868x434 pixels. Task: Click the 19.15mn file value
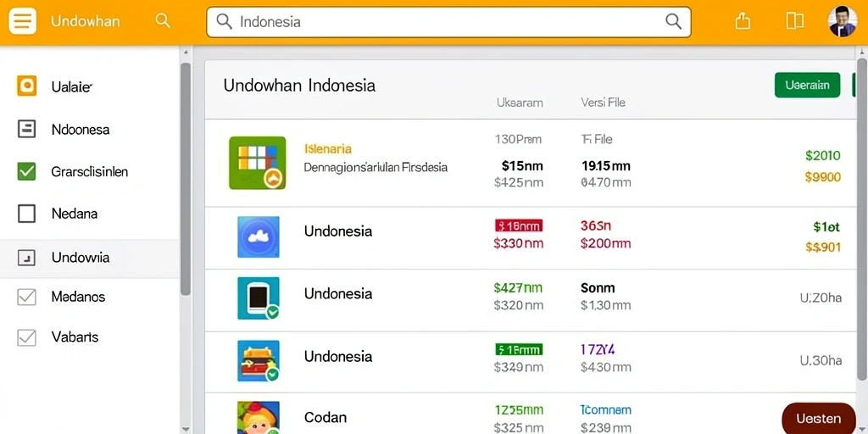point(605,165)
